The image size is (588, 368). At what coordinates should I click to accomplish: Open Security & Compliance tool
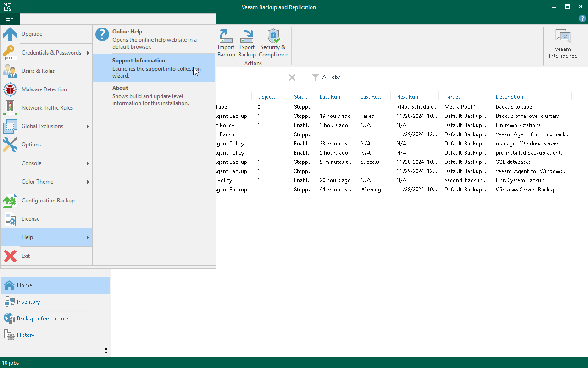point(273,36)
